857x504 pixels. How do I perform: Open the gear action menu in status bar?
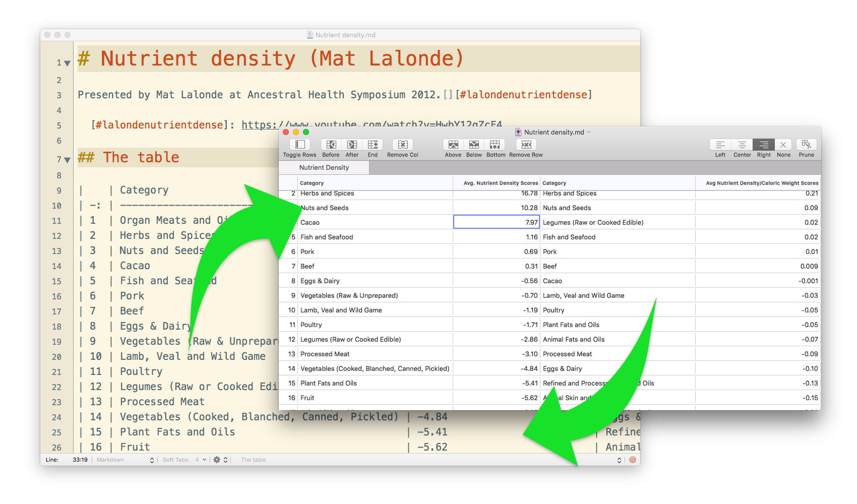pos(220,460)
